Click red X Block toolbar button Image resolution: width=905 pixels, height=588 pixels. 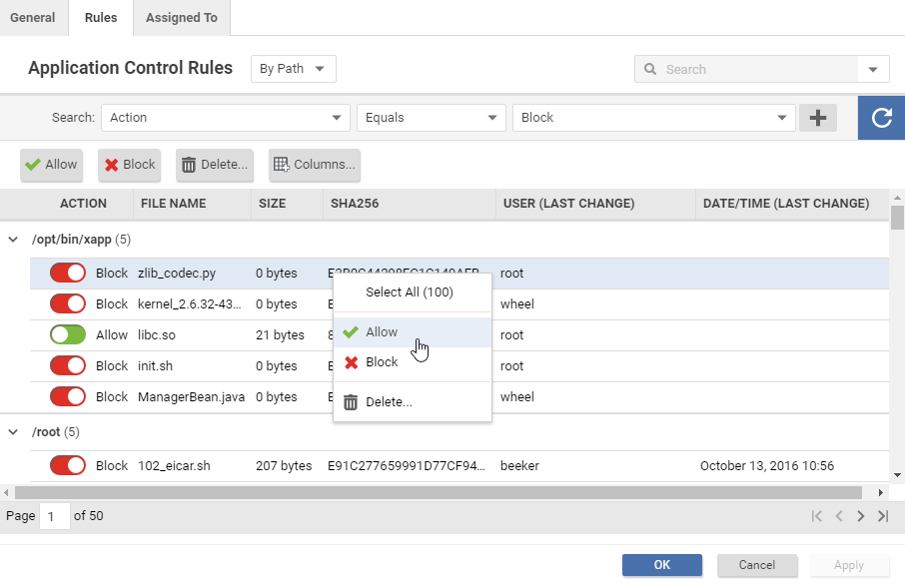coord(129,165)
